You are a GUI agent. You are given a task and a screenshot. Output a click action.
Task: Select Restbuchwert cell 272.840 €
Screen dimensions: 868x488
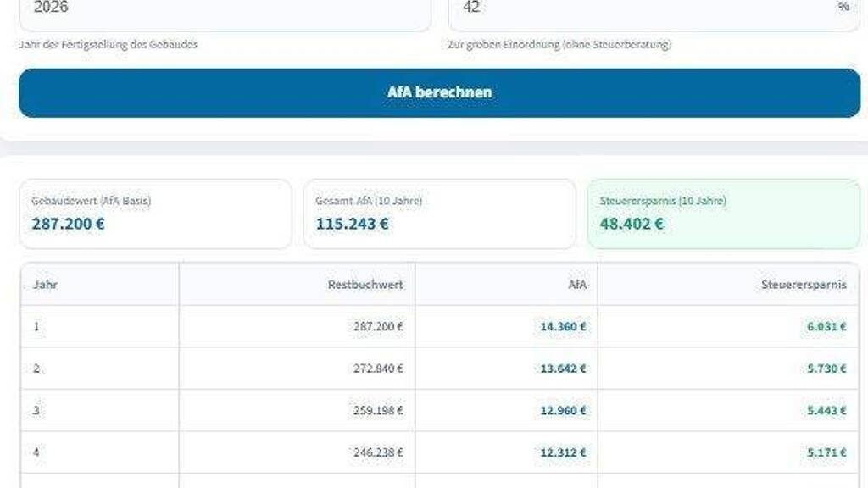pos(378,369)
